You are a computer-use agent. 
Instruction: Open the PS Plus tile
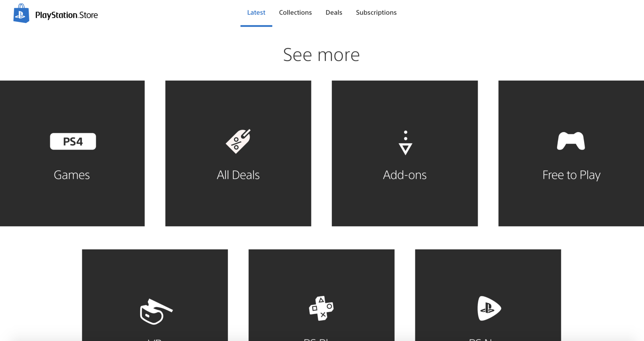tap(321, 295)
